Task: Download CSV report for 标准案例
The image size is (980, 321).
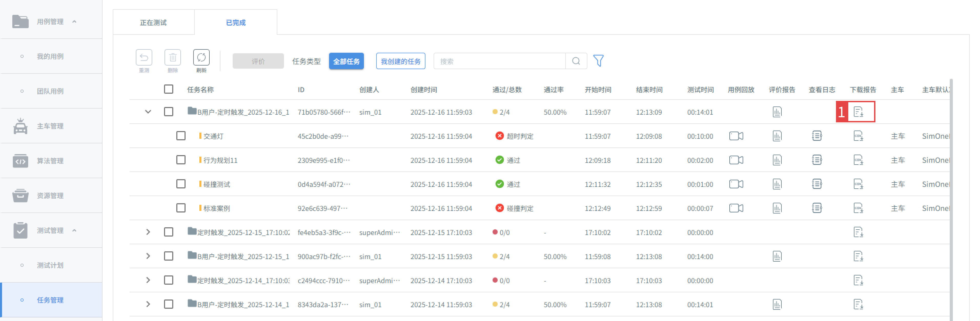Action: tap(858, 208)
